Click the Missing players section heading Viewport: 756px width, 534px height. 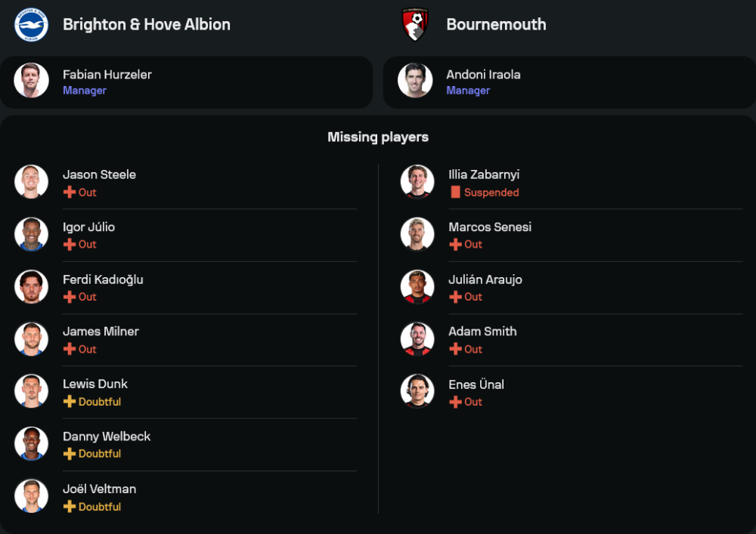pyautogui.click(x=378, y=137)
